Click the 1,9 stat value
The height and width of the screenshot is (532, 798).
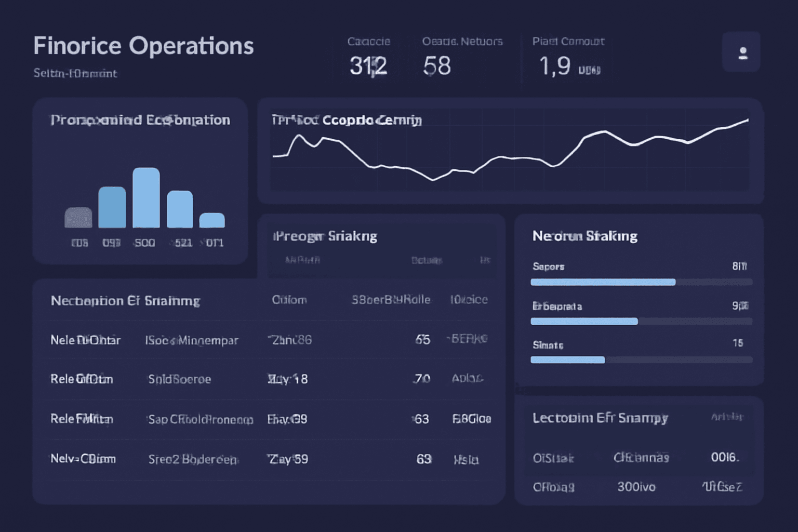pyautogui.click(x=555, y=66)
